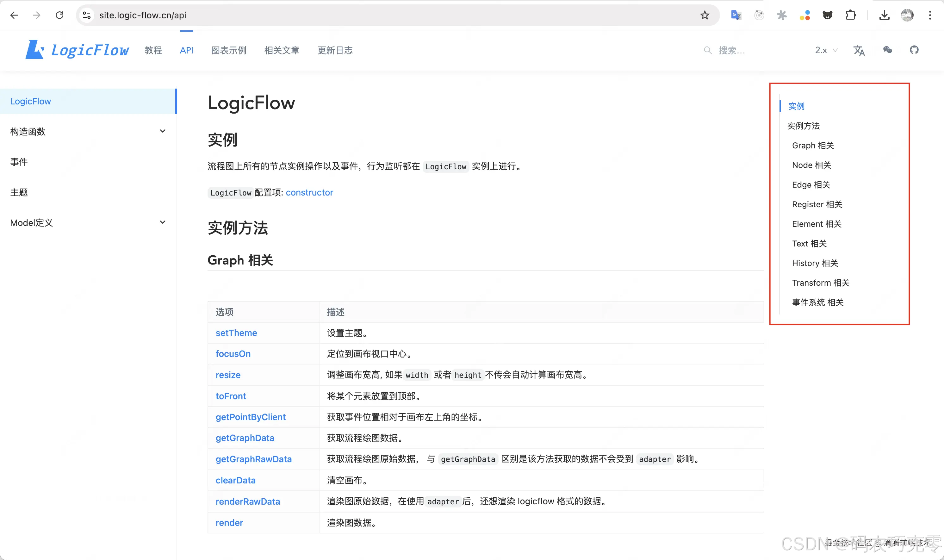944x560 pixels.
Task: Open the getGraphData API link
Action: 245,438
